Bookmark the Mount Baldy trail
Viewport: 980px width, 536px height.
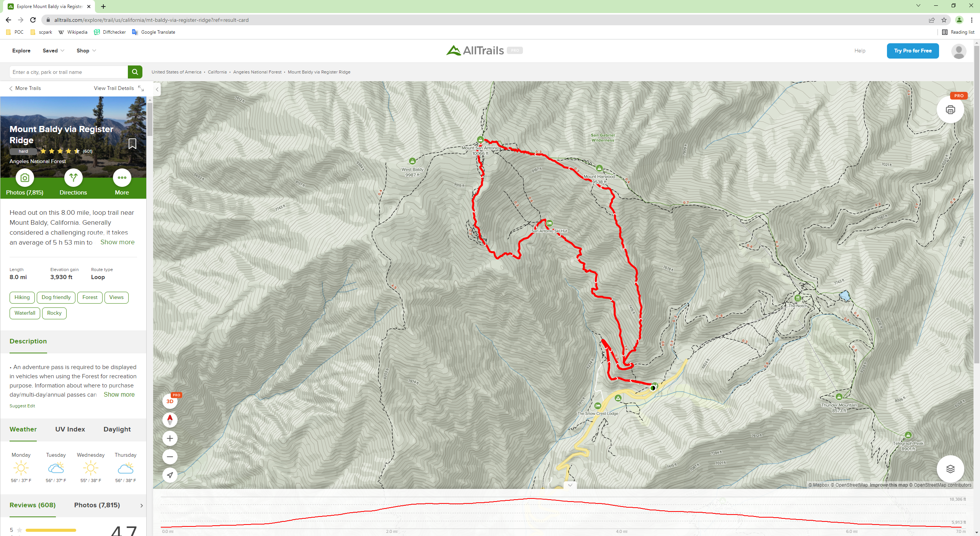pos(132,144)
